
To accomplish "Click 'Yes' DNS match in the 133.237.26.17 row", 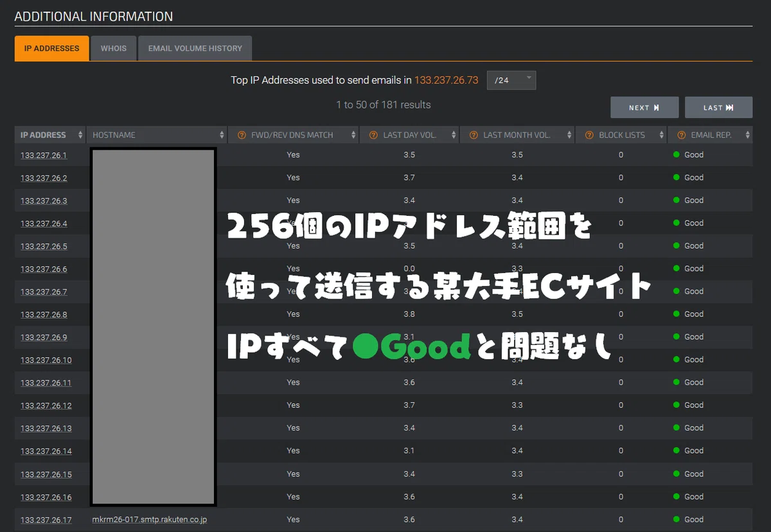I will [293, 519].
